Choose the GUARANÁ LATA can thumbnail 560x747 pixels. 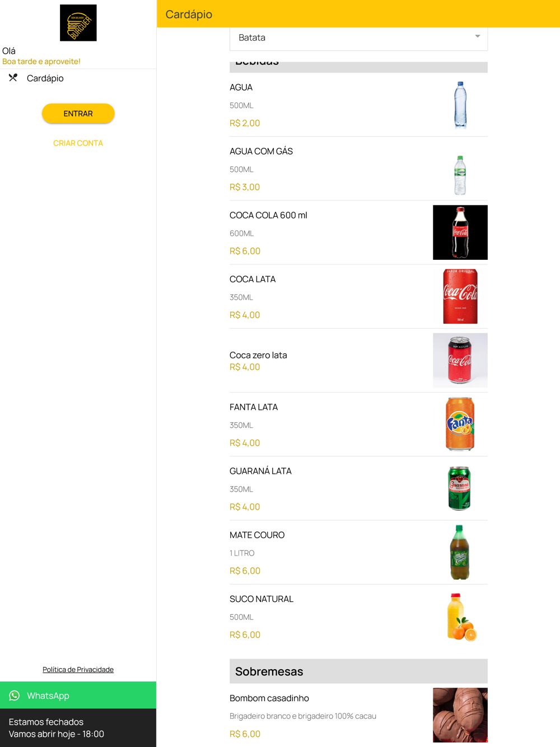coord(460,488)
